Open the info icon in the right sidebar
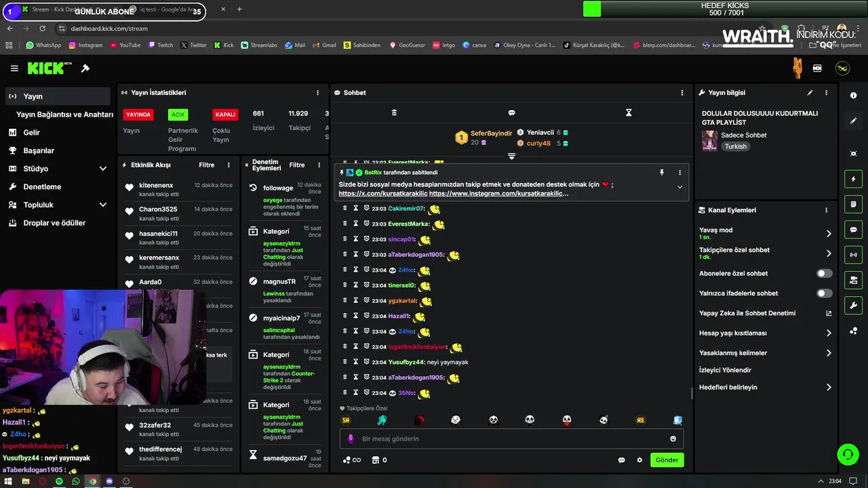Image resolution: width=868 pixels, height=488 pixels. click(853, 96)
